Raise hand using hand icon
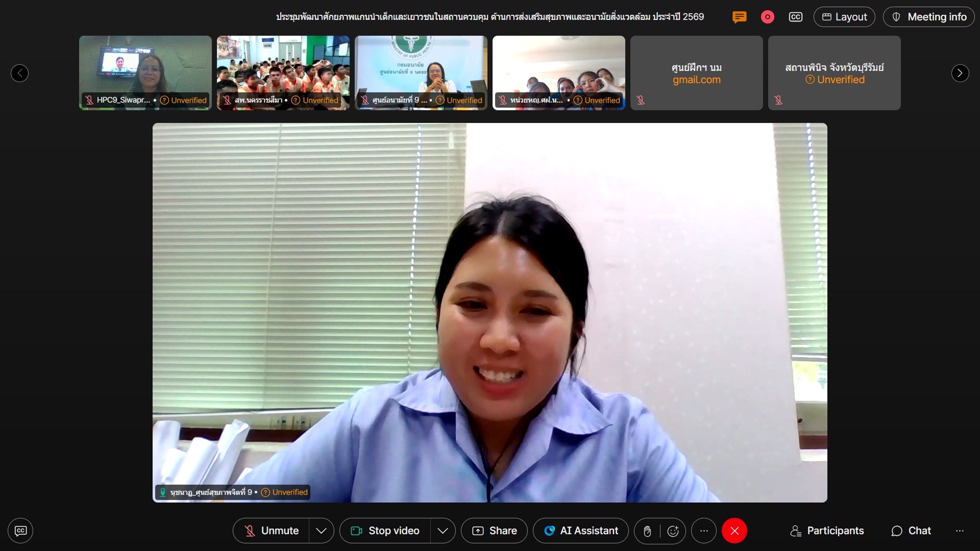Image resolution: width=980 pixels, height=551 pixels. [647, 531]
